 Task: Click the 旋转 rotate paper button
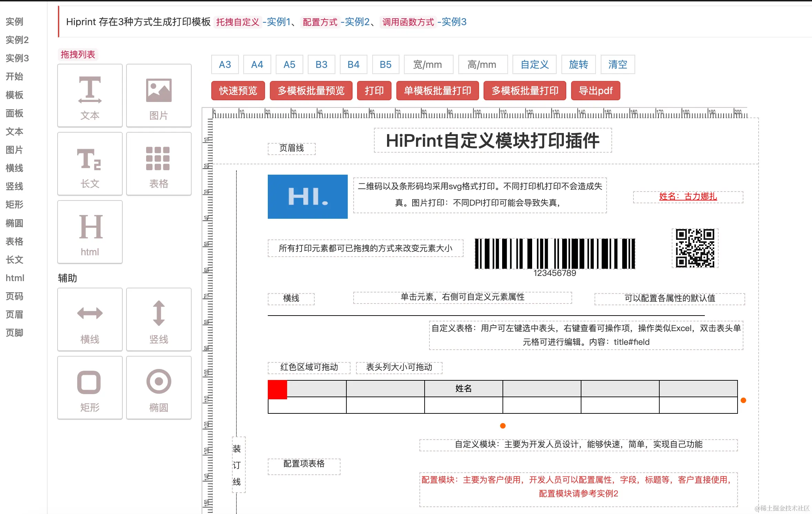point(578,64)
